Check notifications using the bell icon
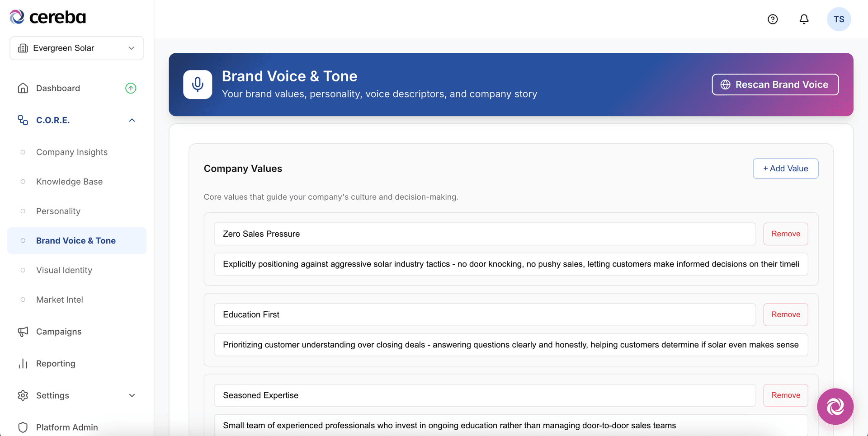The image size is (868, 436). click(x=804, y=19)
